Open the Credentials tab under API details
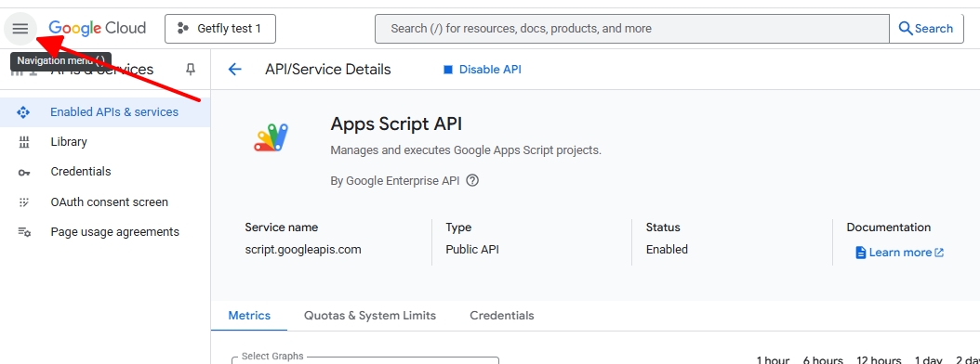 (x=502, y=316)
